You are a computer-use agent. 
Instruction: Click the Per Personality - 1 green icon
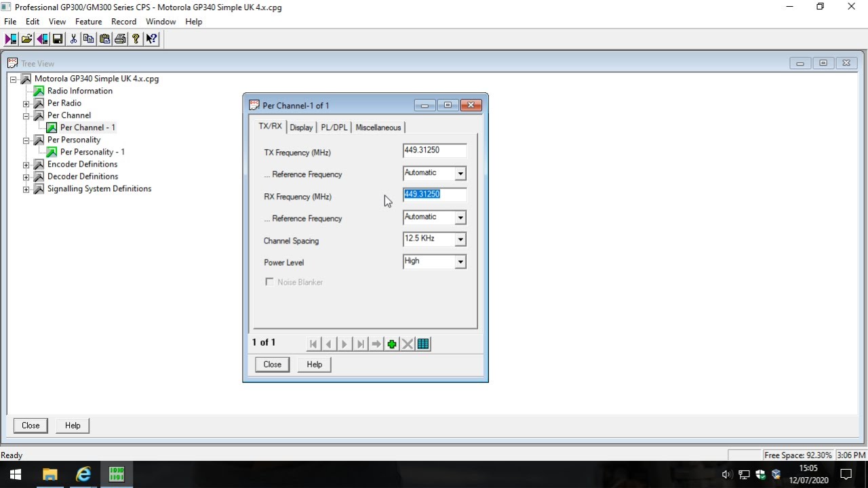coord(52,152)
